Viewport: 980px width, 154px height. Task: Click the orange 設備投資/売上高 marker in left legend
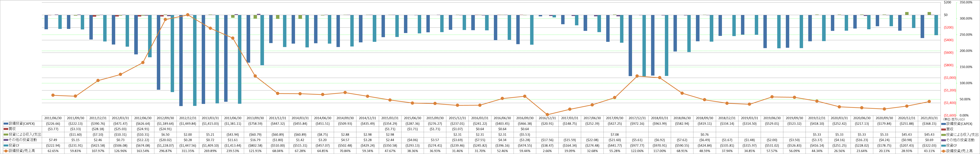(6, 151)
